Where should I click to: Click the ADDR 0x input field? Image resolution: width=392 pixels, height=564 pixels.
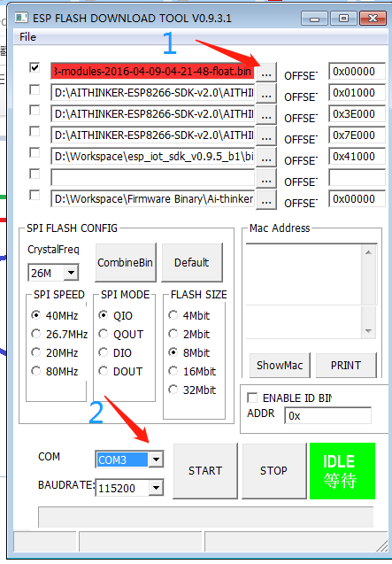pos(327,416)
